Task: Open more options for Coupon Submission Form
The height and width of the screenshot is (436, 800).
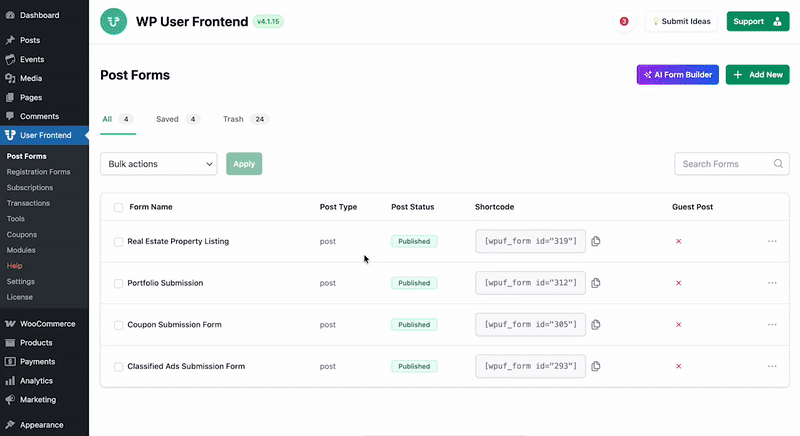Action: (772, 325)
